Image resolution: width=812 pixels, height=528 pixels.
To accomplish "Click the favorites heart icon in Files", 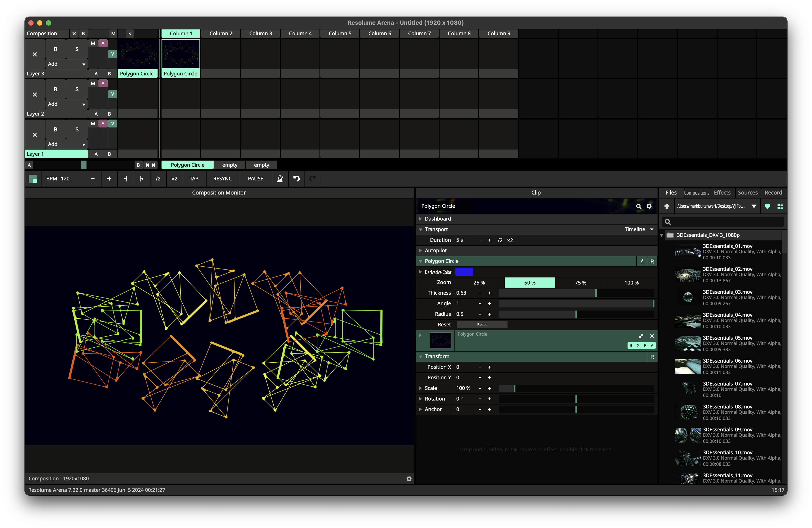I will [x=767, y=206].
